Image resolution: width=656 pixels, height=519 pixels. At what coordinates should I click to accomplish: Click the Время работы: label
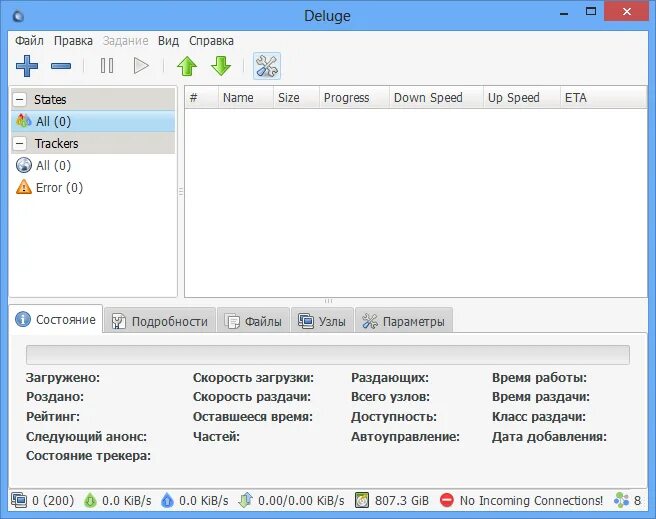click(539, 378)
